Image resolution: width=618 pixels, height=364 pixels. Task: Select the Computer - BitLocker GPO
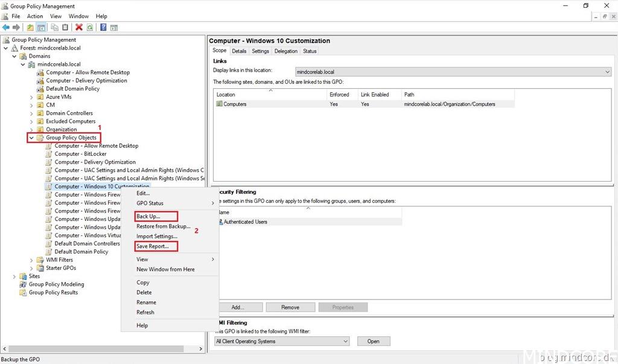pyautogui.click(x=80, y=154)
